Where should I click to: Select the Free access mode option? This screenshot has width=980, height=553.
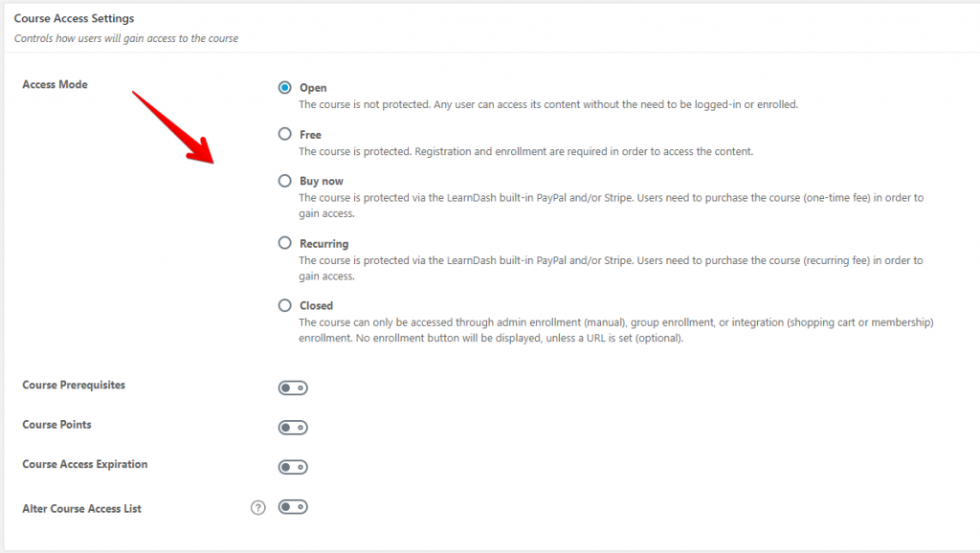click(x=284, y=134)
